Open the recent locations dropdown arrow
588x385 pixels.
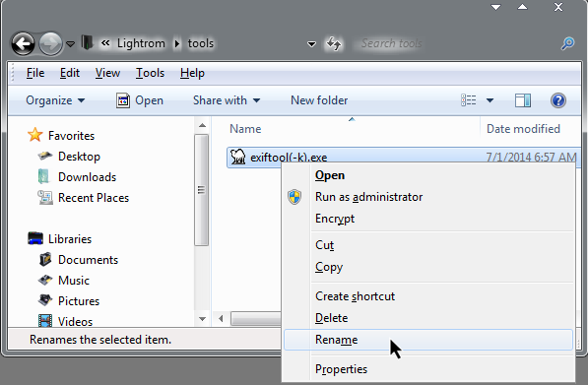coord(70,44)
